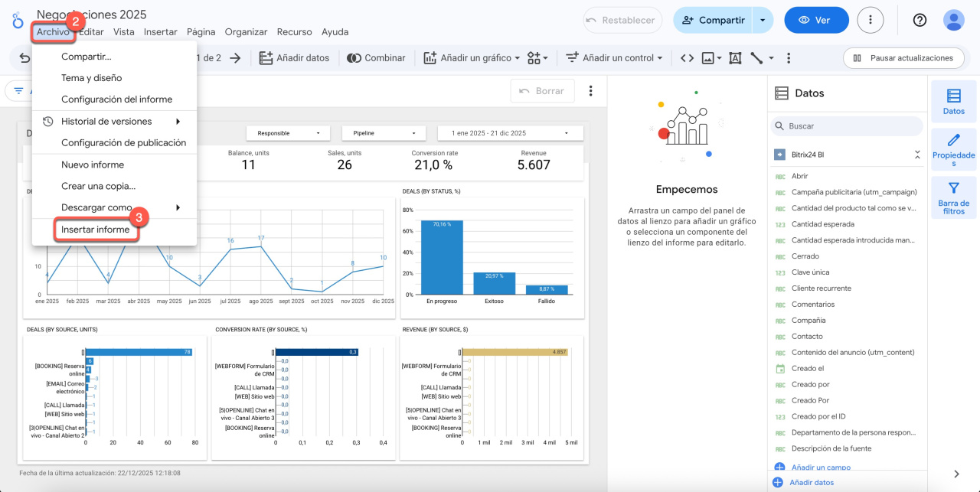The height and width of the screenshot is (492, 980).
Task: Click the Combinar blend data icon
Action: click(354, 58)
